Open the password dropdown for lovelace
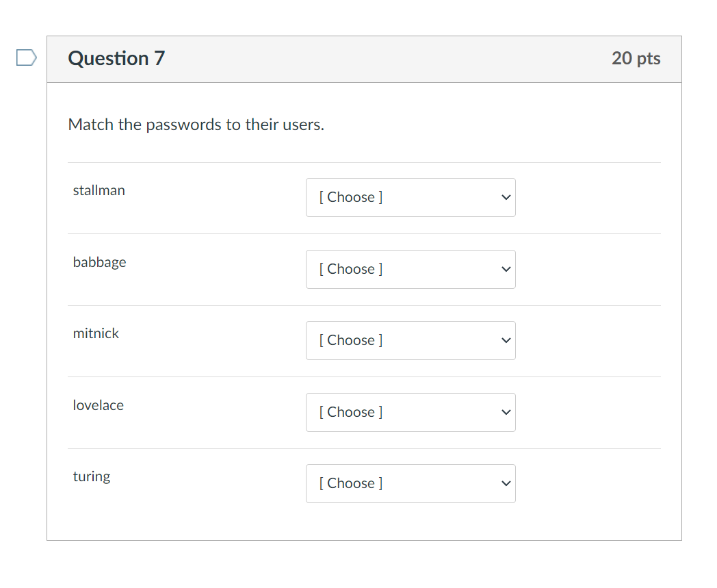The width and height of the screenshot is (717, 588). click(x=410, y=412)
